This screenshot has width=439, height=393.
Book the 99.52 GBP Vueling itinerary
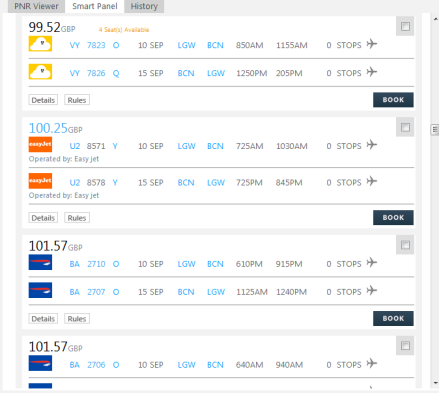[393, 100]
